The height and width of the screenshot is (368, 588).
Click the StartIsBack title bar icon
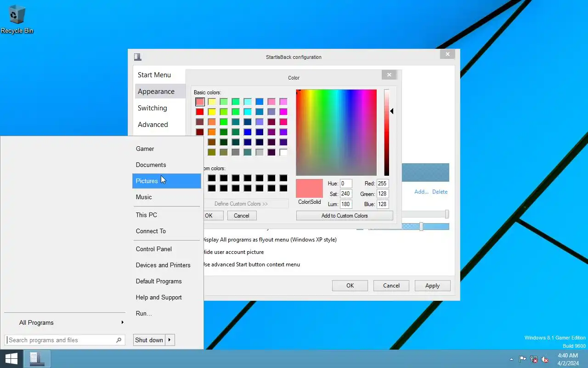tap(137, 57)
